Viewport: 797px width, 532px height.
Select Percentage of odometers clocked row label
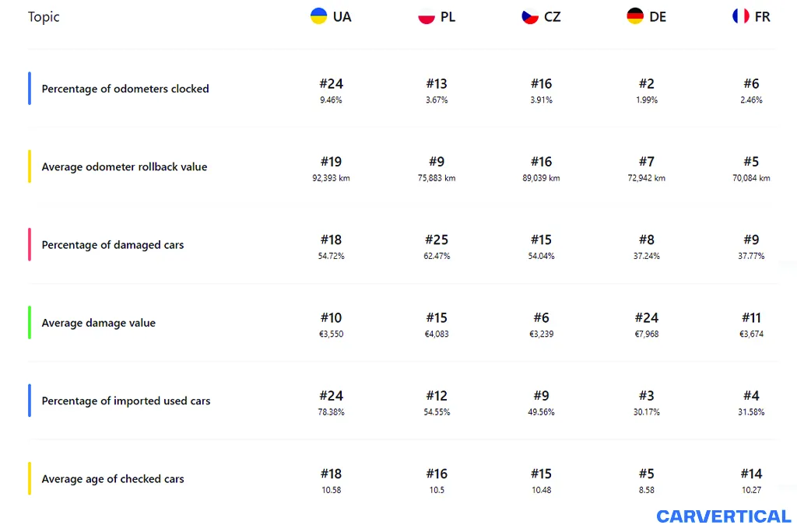coord(125,89)
